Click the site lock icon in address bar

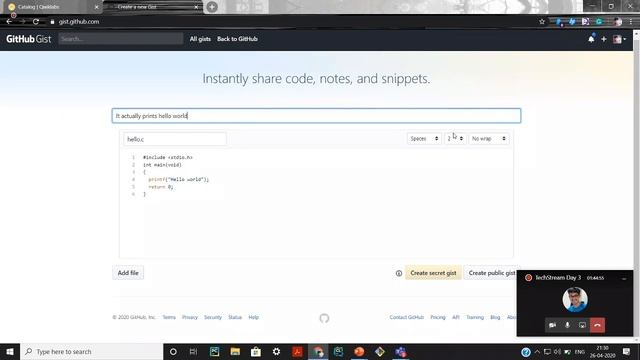(52, 22)
